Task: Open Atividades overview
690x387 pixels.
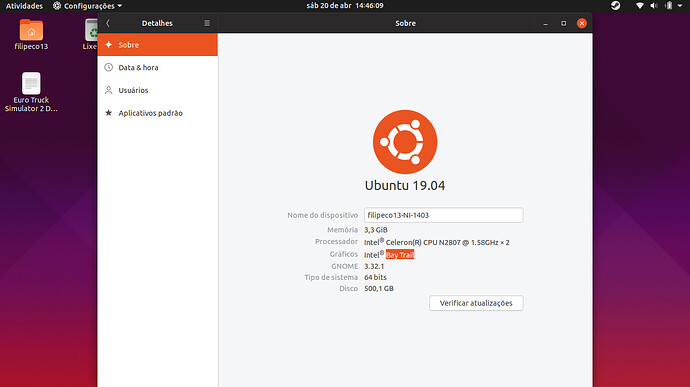Action: 24,6
